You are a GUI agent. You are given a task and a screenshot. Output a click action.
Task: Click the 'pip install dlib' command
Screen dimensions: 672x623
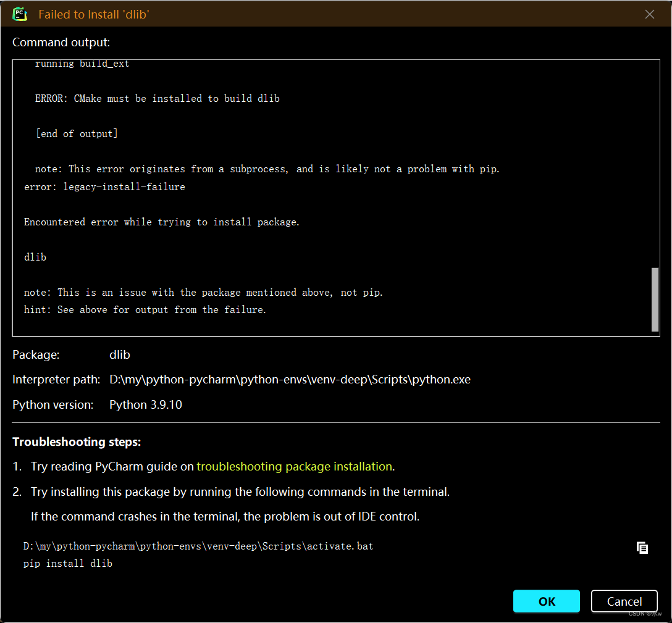tap(68, 564)
